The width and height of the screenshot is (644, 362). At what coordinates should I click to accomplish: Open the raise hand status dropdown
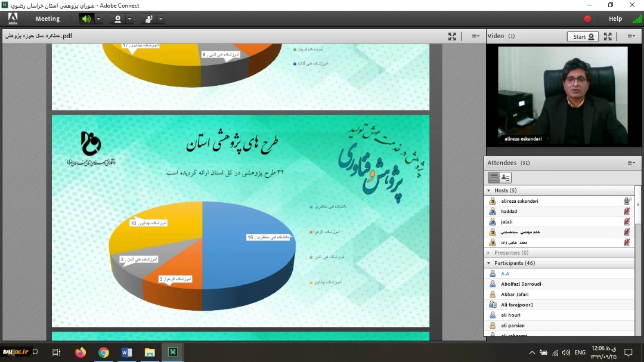pyautogui.click(x=161, y=19)
